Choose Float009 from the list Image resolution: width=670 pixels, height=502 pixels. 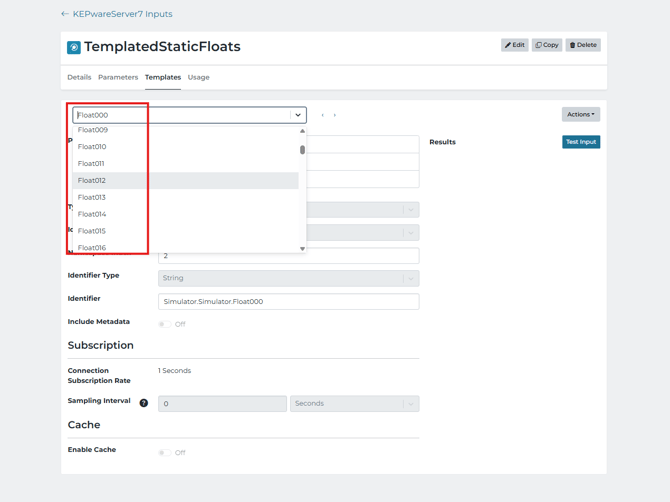pyautogui.click(x=185, y=130)
